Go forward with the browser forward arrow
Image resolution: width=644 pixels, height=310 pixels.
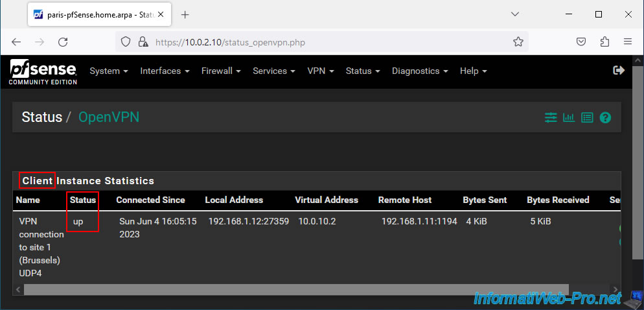(x=40, y=42)
